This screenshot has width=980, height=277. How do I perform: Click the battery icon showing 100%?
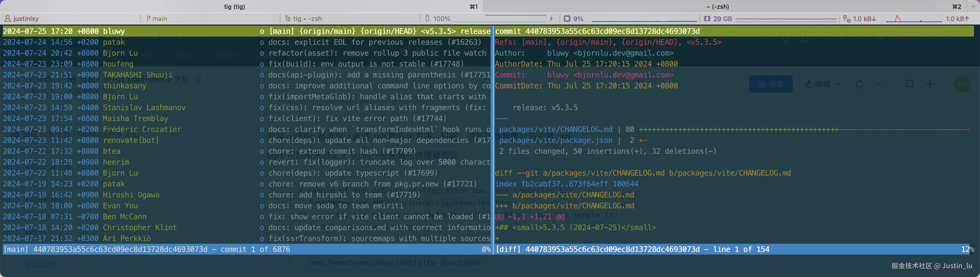pos(427,18)
